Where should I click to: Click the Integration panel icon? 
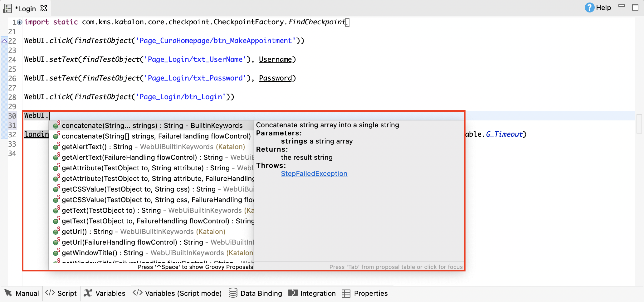pos(293,293)
